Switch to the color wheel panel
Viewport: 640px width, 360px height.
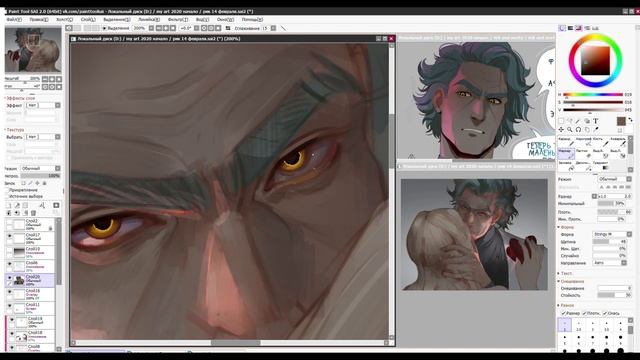pyautogui.click(x=562, y=28)
